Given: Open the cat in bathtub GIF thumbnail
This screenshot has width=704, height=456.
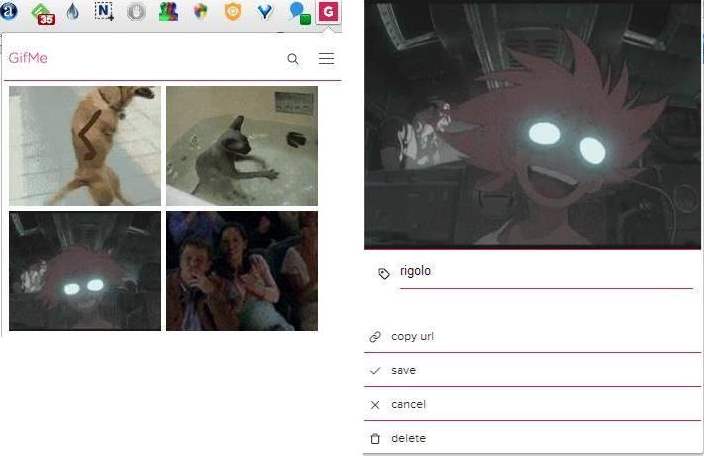Looking at the screenshot, I should [x=242, y=146].
